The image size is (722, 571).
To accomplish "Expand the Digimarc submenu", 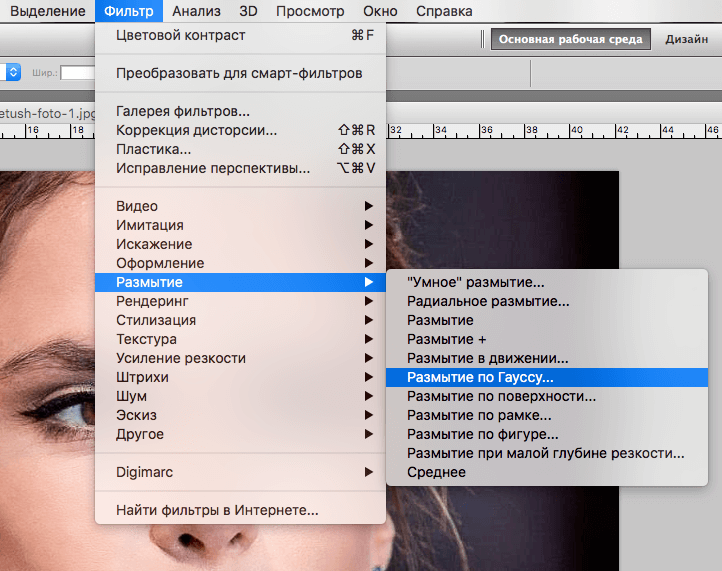I will 240,472.
